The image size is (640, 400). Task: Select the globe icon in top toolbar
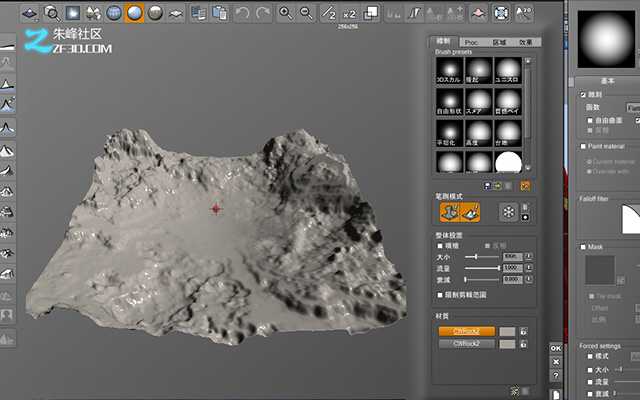coord(114,13)
